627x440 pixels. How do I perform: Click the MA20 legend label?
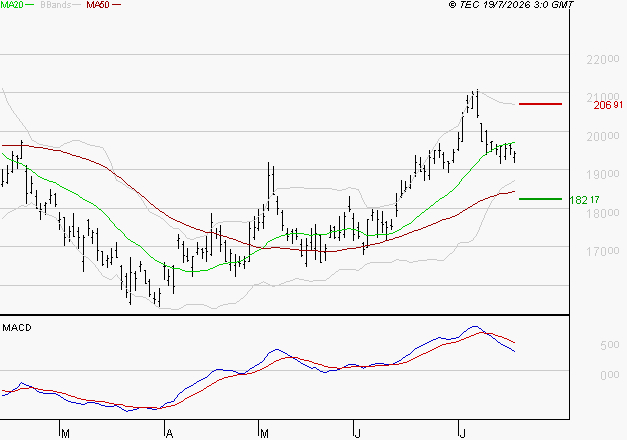click(12, 5)
